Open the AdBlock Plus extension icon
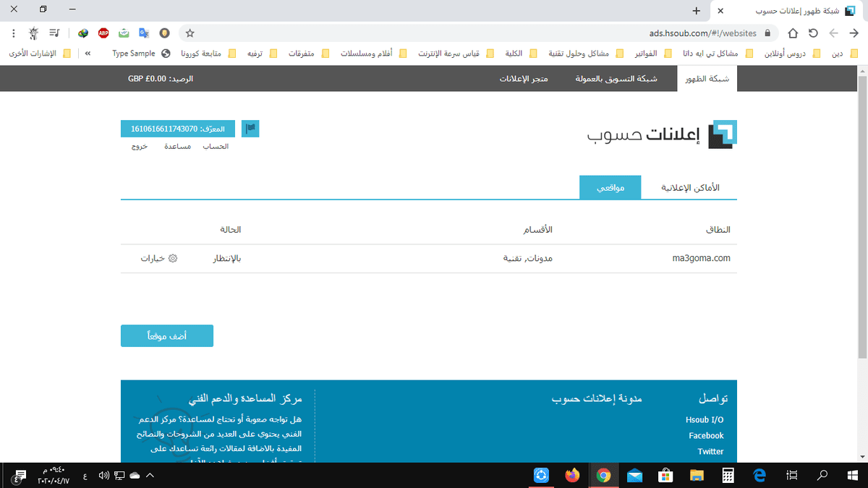Screen dimensions: 868x488 coord(103,33)
